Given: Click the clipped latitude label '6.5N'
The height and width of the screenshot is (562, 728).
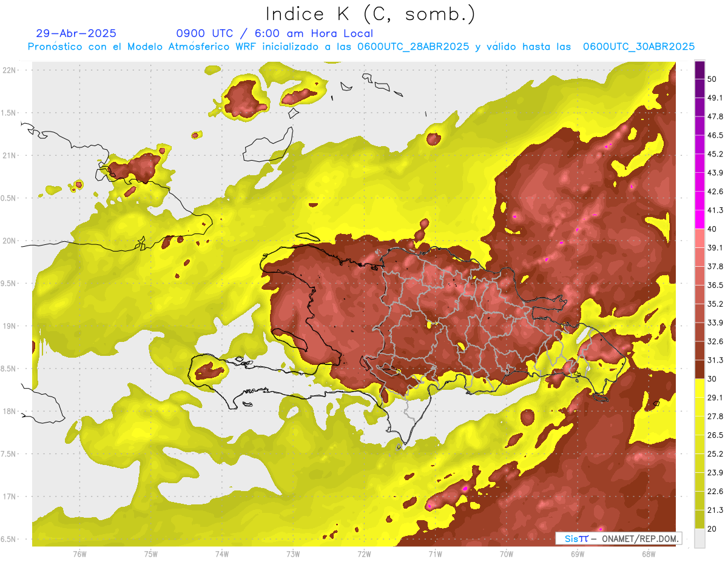Looking at the screenshot, I should pyautogui.click(x=8, y=539).
